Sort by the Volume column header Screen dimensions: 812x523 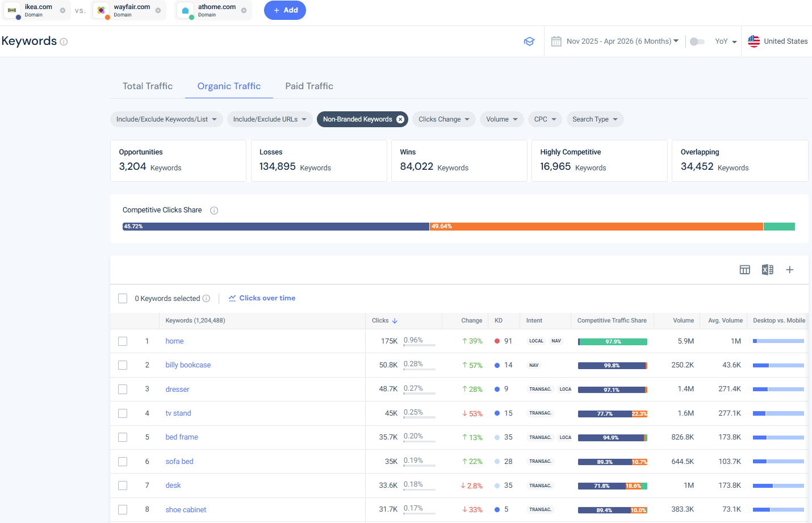coord(683,321)
